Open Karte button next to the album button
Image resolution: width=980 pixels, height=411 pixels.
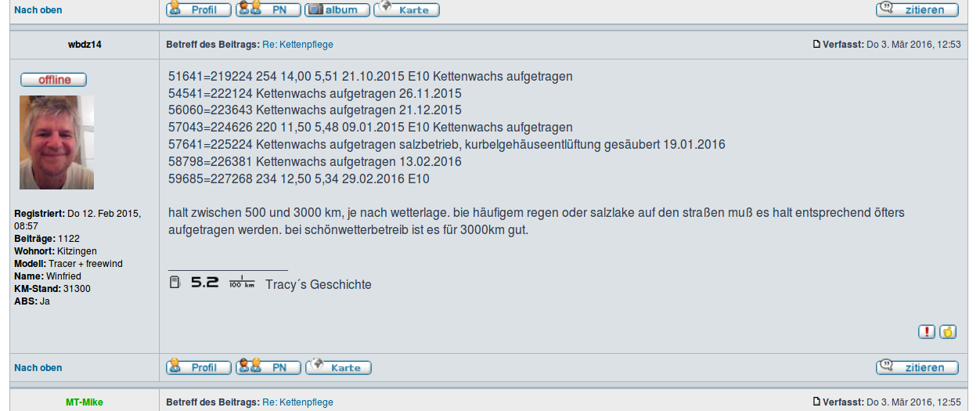(x=406, y=10)
